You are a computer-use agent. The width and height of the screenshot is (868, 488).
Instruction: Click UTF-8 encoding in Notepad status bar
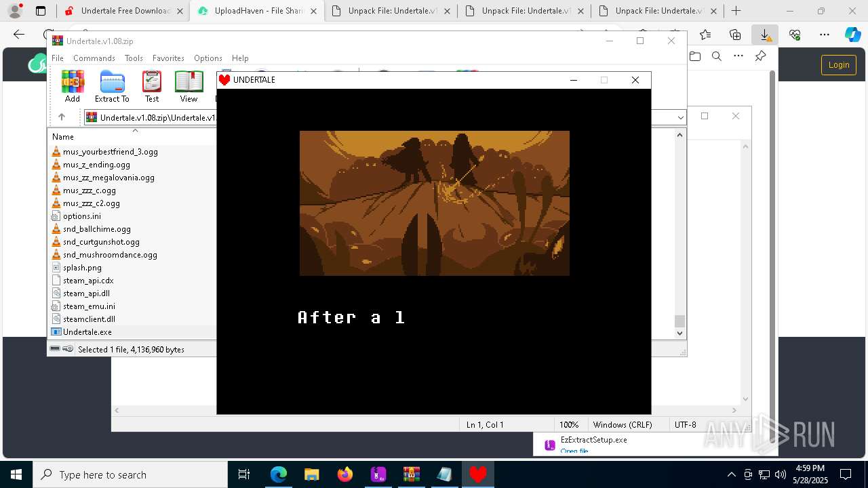click(686, 425)
